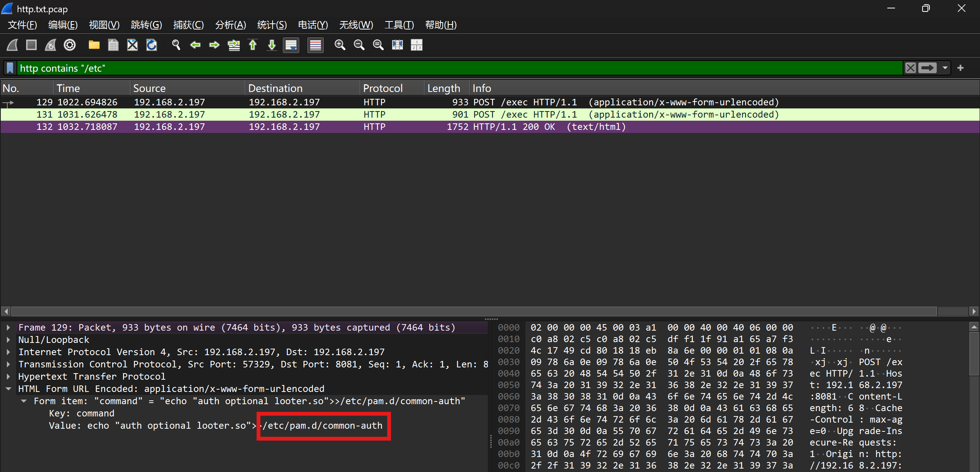This screenshot has width=980, height=472.
Task: Open the 捕获(C) menu
Action: click(x=188, y=25)
